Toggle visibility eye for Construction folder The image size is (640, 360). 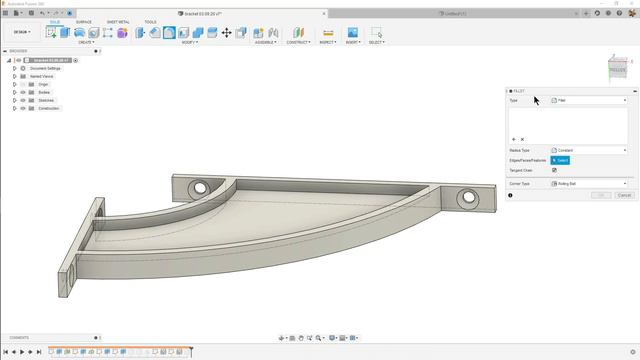click(x=23, y=109)
